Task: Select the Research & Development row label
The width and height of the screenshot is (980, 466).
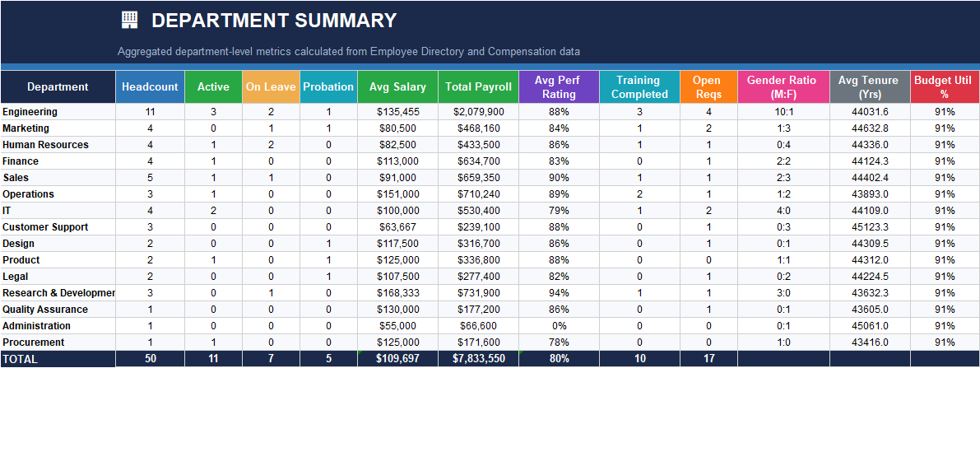Action: (x=58, y=293)
